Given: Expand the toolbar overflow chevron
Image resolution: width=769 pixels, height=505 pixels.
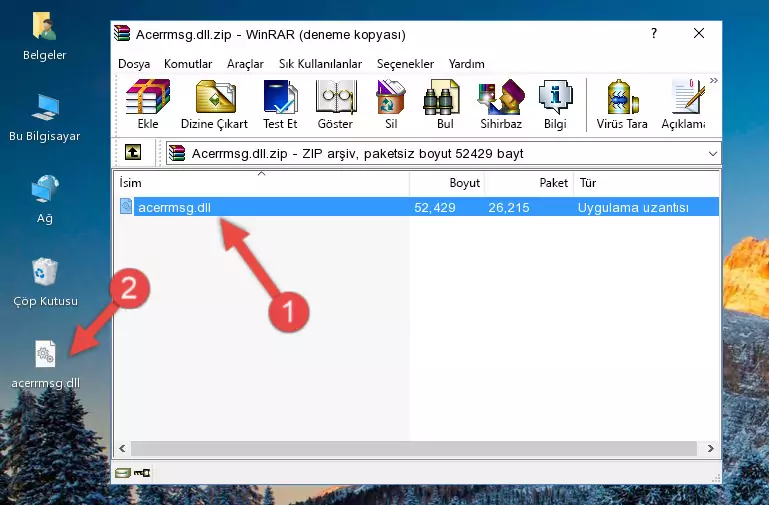Looking at the screenshot, I should [x=714, y=80].
